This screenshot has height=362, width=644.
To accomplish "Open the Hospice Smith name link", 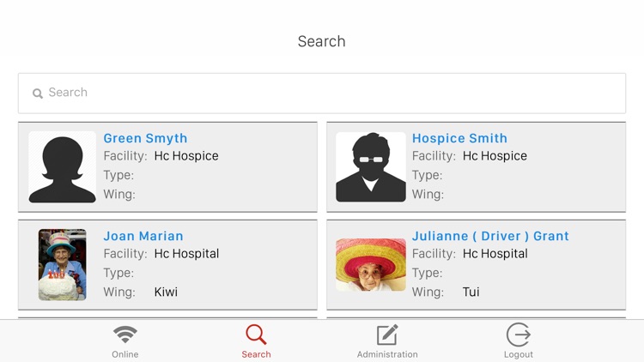I will pyautogui.click(x=459, y=138).
